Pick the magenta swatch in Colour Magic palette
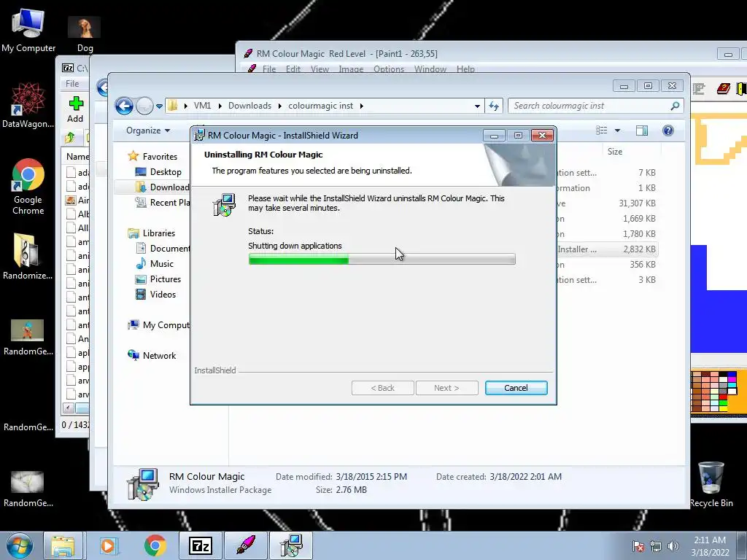The height and width of the screenshot is (560, 747). (x=732, y=379)
